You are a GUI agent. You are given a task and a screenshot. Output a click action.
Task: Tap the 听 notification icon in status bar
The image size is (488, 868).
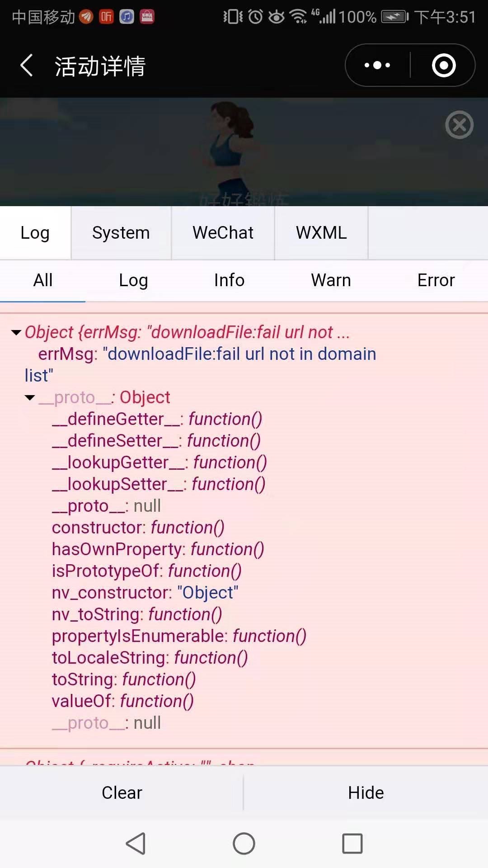click(x=107, y=17)
